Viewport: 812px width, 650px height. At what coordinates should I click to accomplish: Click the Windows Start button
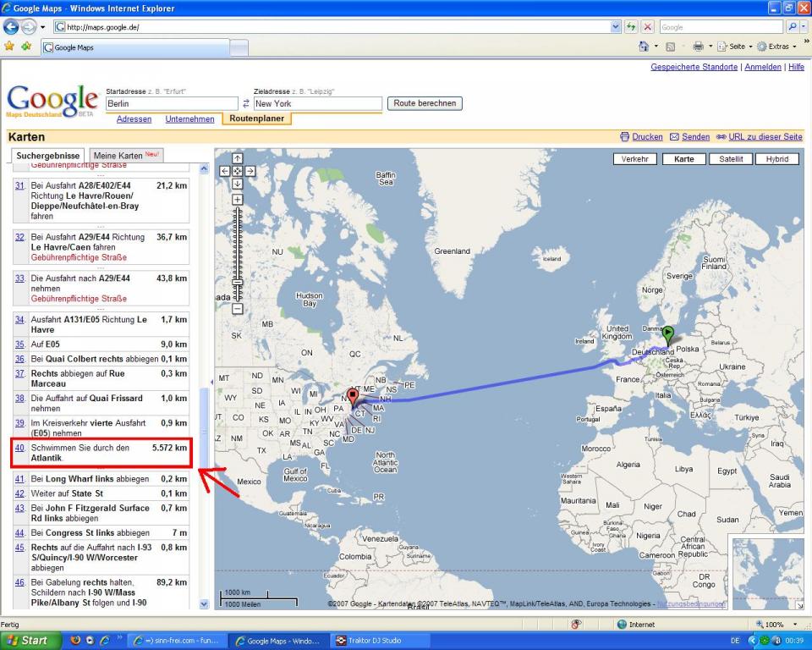coord(30,641)
